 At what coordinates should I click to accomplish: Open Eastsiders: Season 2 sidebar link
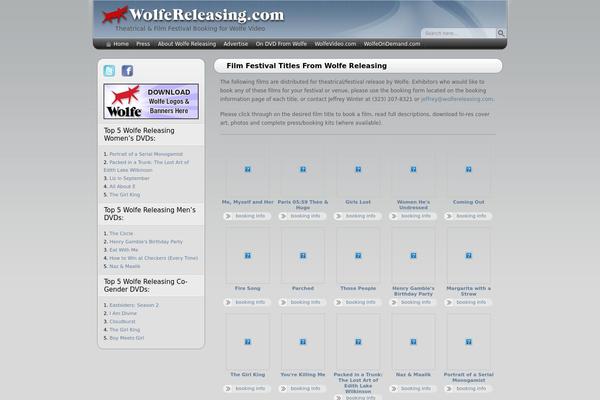[x=134, y=305]
